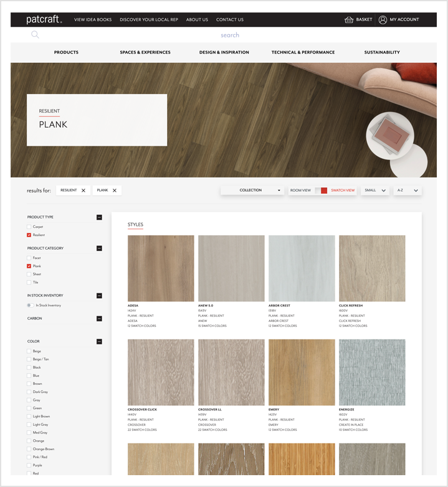Collapse the Color filter section
448x487 pixels.
[x=99, y=342]
